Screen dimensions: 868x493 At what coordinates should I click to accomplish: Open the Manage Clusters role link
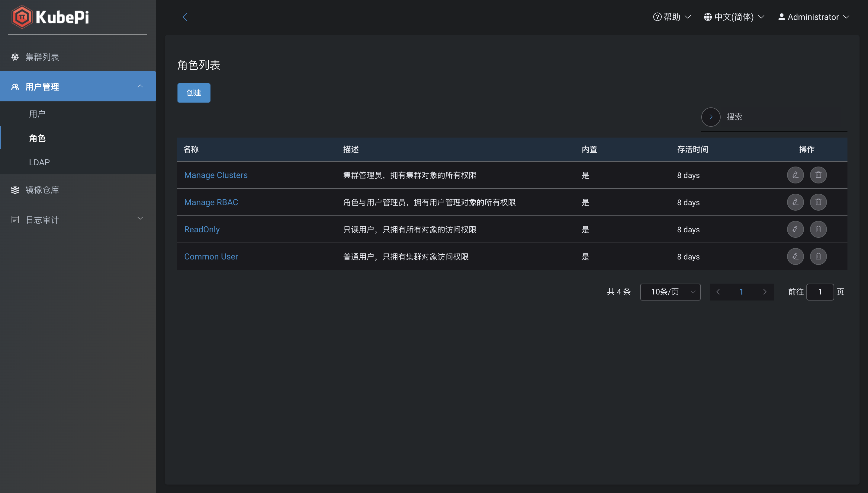(x=216, y=175)
